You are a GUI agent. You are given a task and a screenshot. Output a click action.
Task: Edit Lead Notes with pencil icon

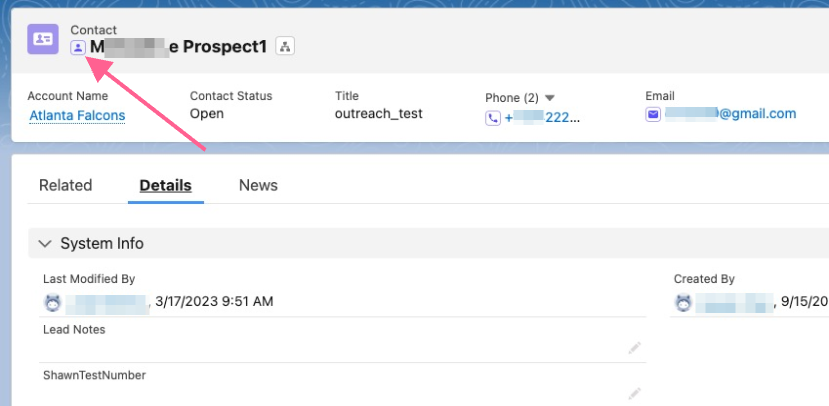tap(635, 348)
